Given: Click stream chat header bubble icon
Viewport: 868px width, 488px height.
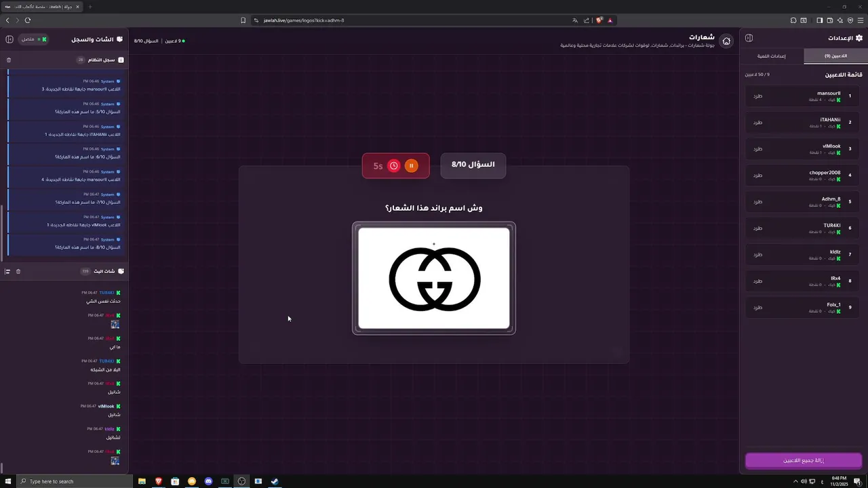Looking at the screenshot, I should tap(121, 271).
